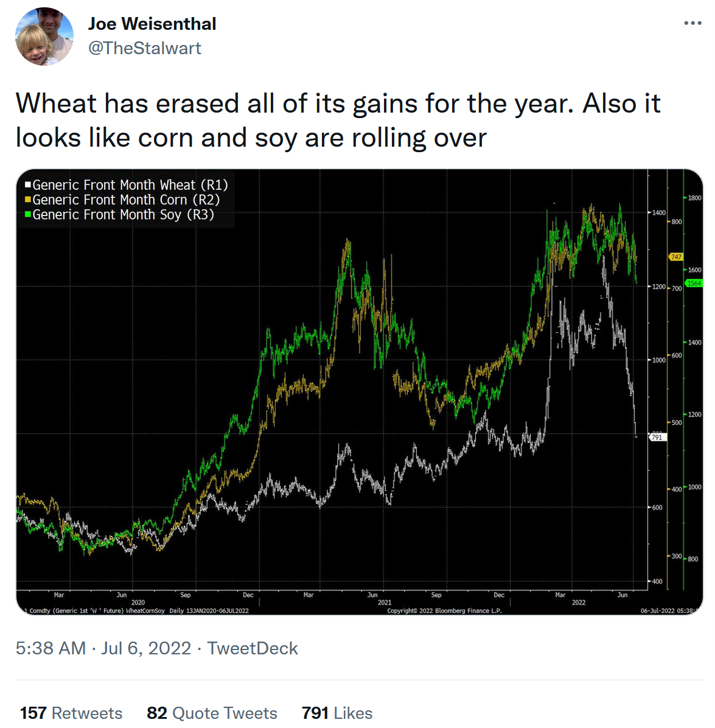The image size is (715, 728).
Task: Click the 2022 year label on chart axis
Action: click(x=579, y=603)
